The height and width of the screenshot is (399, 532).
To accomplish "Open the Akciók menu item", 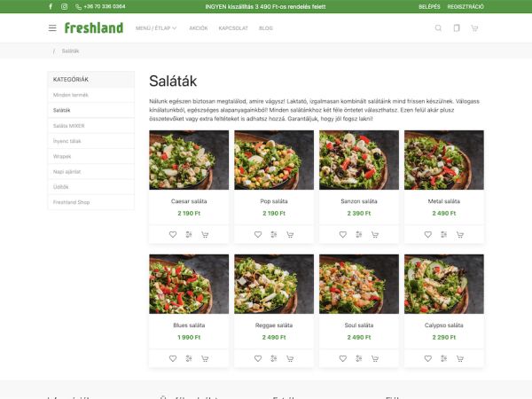I will coord(199,28).
